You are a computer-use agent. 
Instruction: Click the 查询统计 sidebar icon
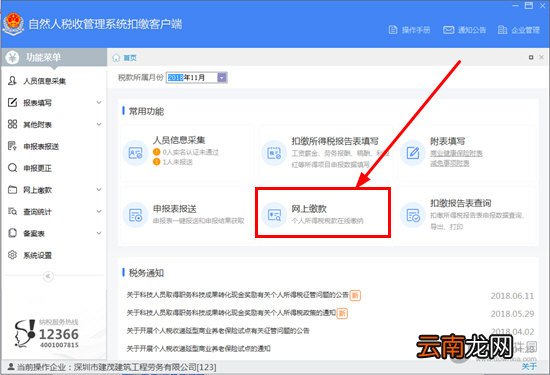point(12,212)
